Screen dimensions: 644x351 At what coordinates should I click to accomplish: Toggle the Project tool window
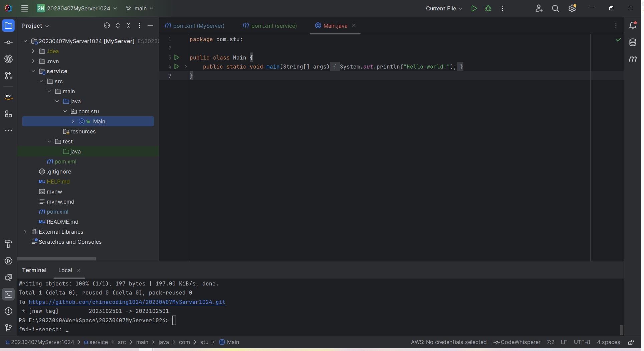click(9, 26)
